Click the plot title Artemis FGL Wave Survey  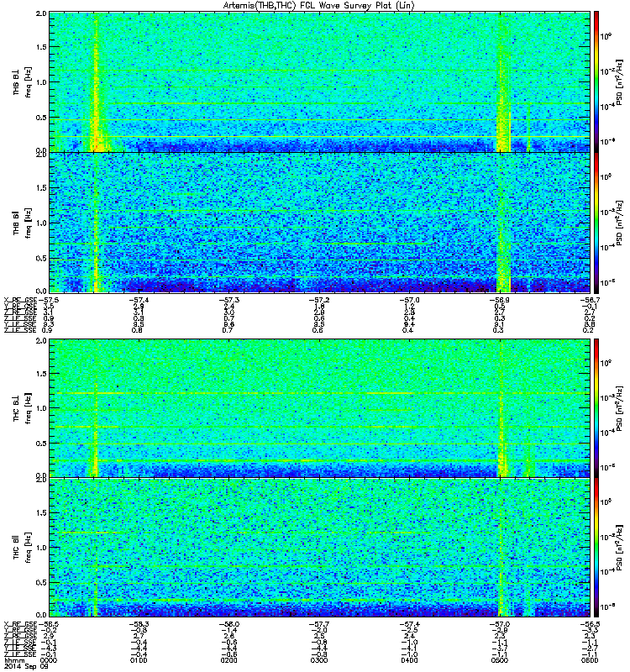(319, 5)
